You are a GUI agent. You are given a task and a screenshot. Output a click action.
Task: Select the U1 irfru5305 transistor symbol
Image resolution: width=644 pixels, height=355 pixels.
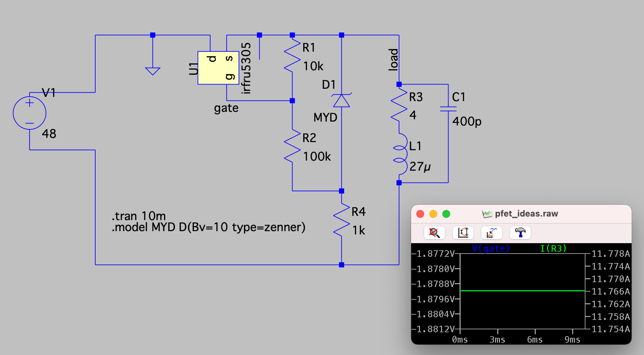coord(218,68)
